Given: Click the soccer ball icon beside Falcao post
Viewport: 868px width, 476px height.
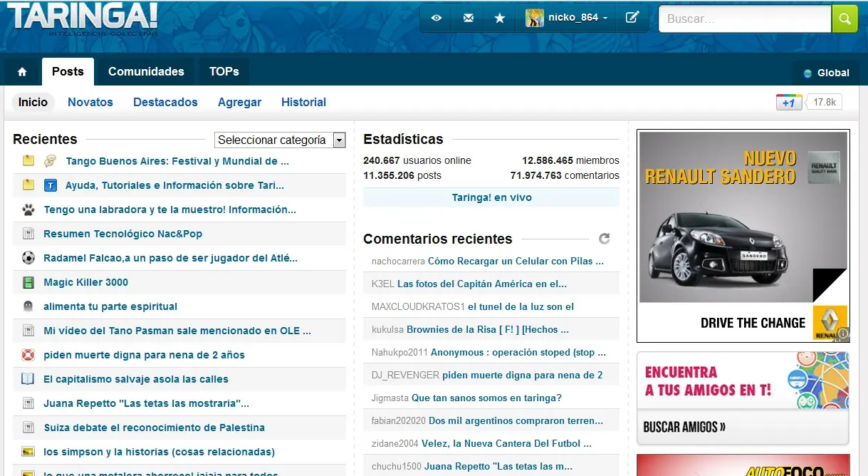Looking at the screenshot, I should 28,258.
